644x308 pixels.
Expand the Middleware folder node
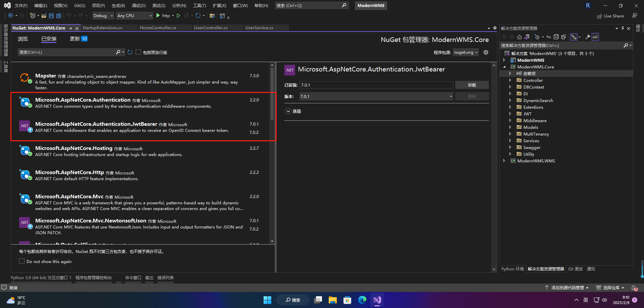pyautogui.click(x=510, y=120)
